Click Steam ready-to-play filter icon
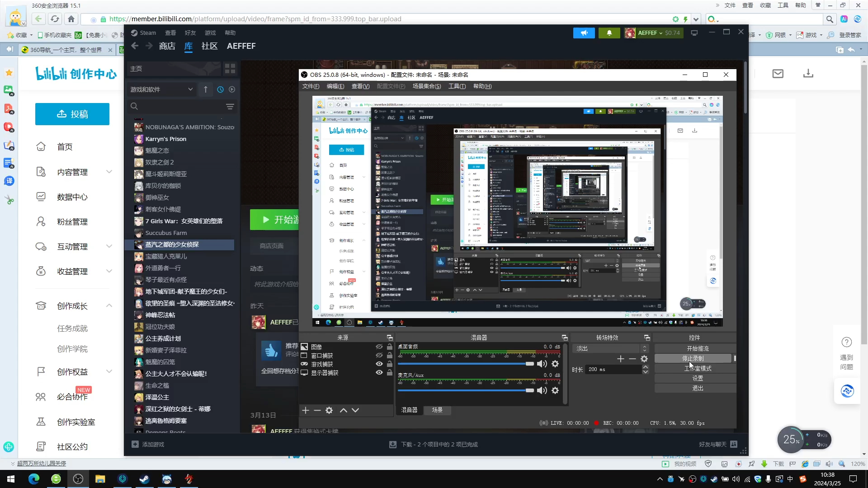868x488 pixels. point(232,89)
